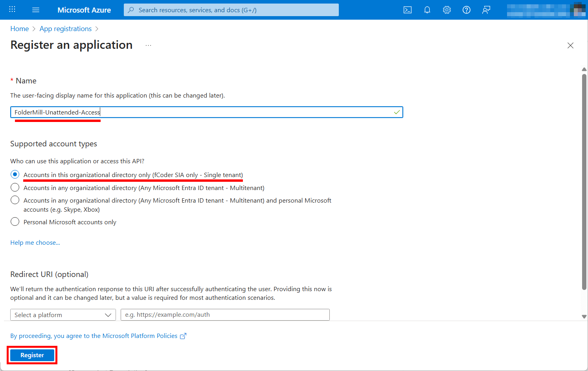This screenshot has width=588, height=371.
Task: Launch Azure Cloud Shell
Action: click(408, 10)
